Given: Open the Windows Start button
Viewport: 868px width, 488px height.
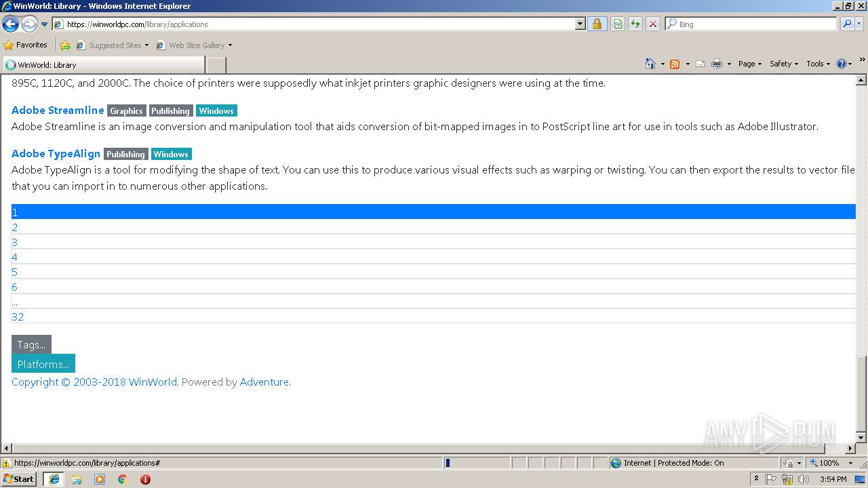Looking at the screenshot, I should click(19, 479).
